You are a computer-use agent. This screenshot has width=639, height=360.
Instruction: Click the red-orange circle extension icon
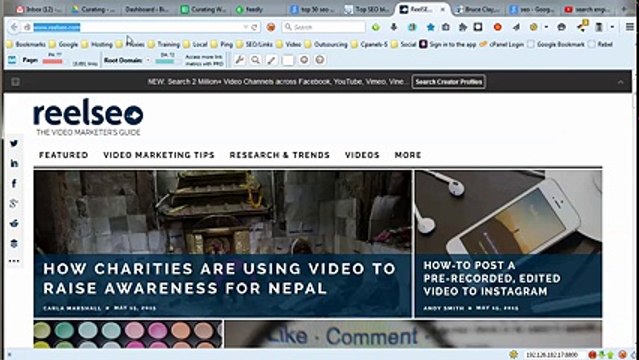[498, 27]
